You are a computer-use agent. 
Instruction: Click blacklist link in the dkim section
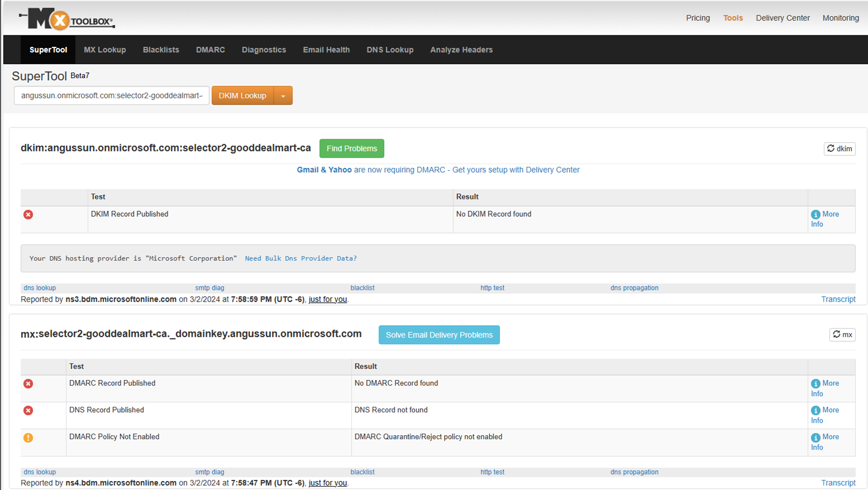click(363, 288)
